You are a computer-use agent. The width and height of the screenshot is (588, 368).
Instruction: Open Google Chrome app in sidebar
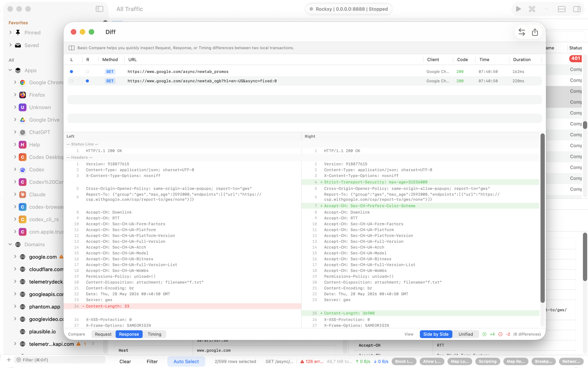point(46,82)
